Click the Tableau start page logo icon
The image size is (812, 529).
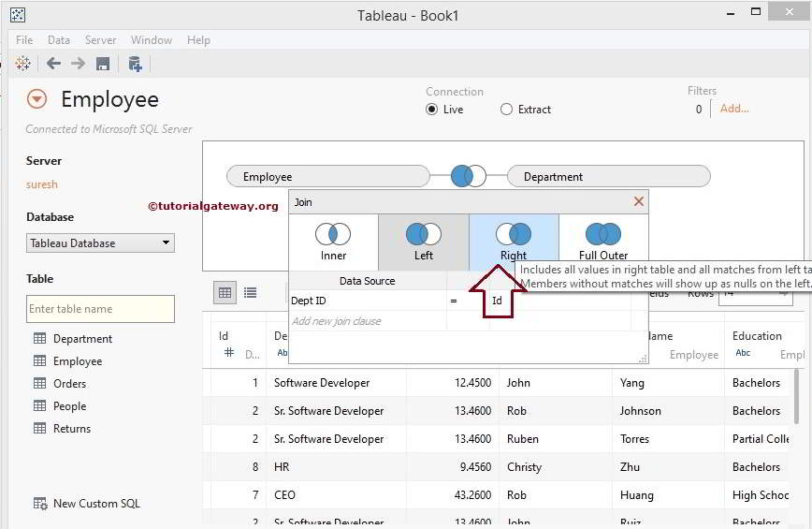coord(22,64)
